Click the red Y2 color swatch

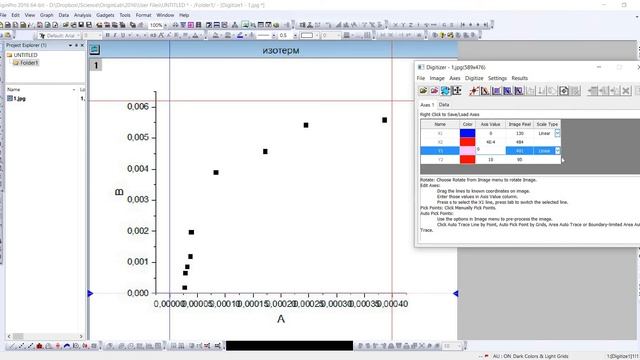[x=467, y=160]
